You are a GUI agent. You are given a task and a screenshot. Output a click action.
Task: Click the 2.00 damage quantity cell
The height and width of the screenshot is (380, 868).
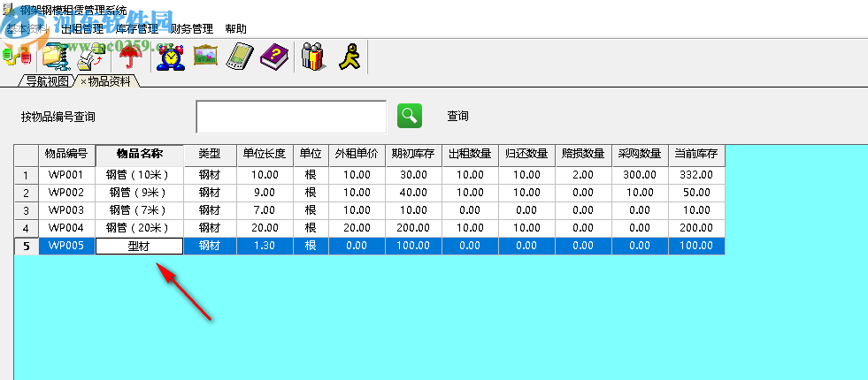click(x=583, y=175)
